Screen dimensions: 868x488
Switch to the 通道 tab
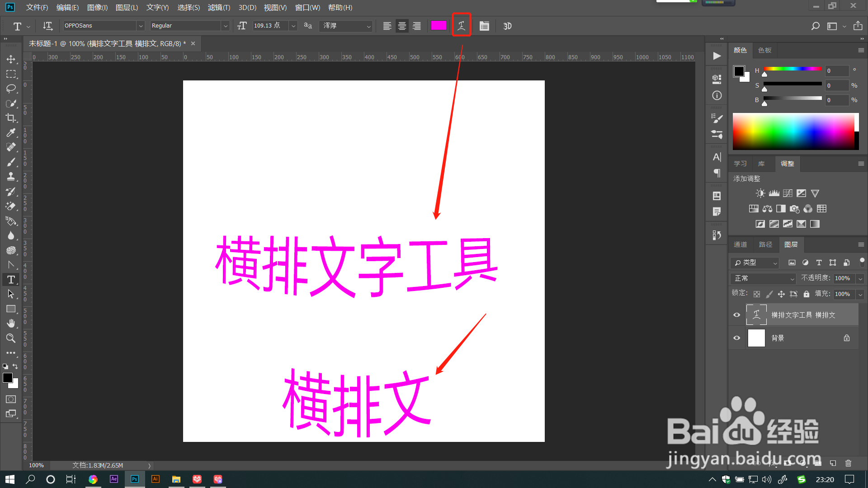coord(740,244)
